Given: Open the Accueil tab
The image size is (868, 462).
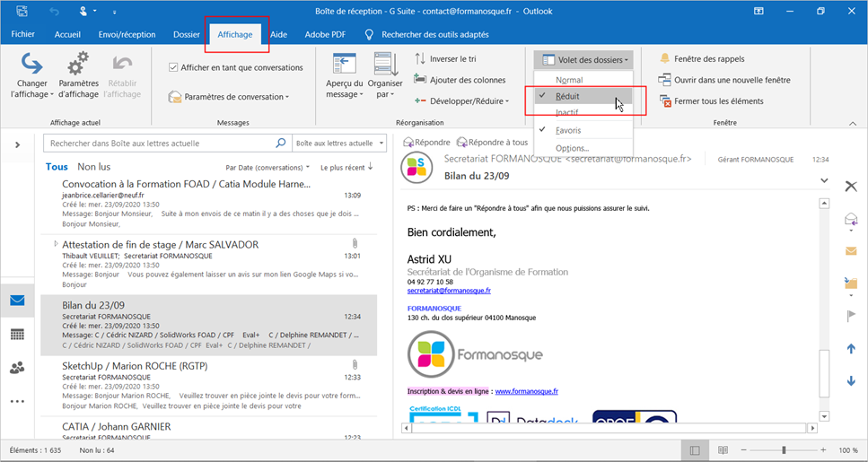Looking at the screenshot, I should pyautogui.click(x=67, y=34).
